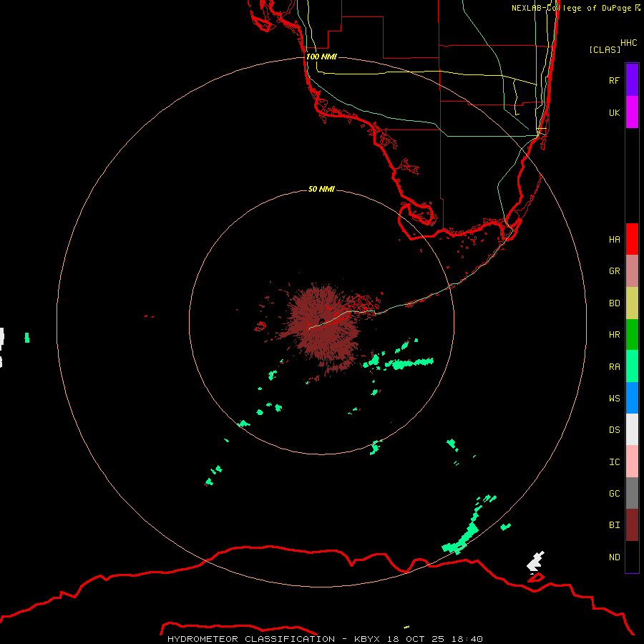Click the magenta UK color swatch
644x644 pixels.
[x=632, y=112]
